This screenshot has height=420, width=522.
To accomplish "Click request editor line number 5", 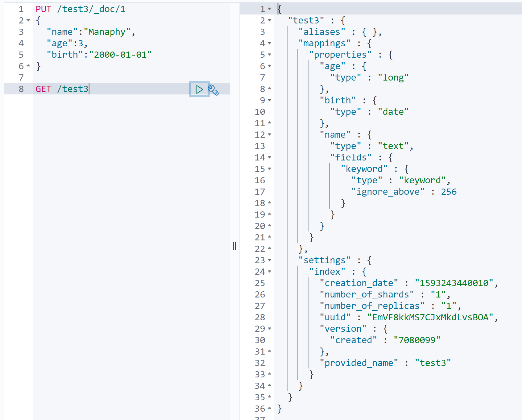I will click(x=21, y=55).
